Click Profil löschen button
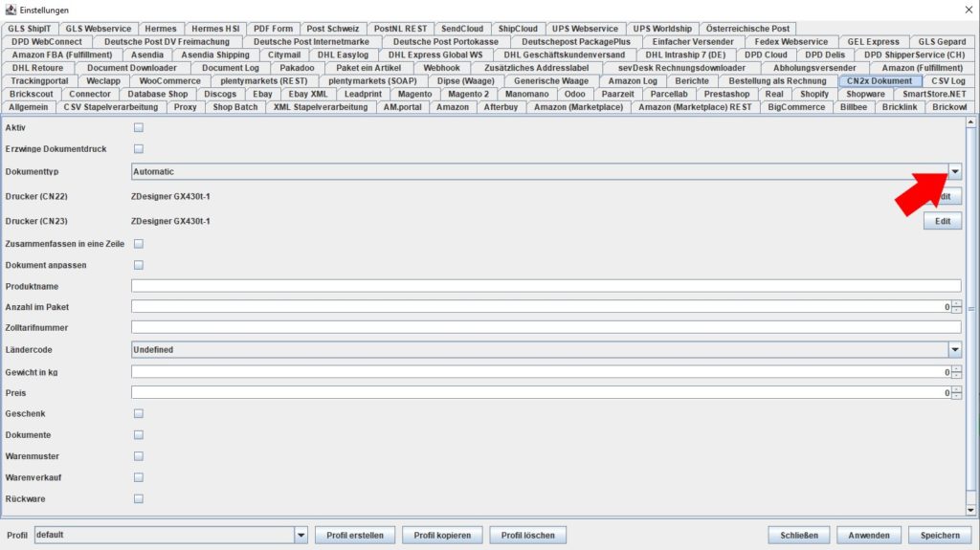980x550 pixels. 528,535
